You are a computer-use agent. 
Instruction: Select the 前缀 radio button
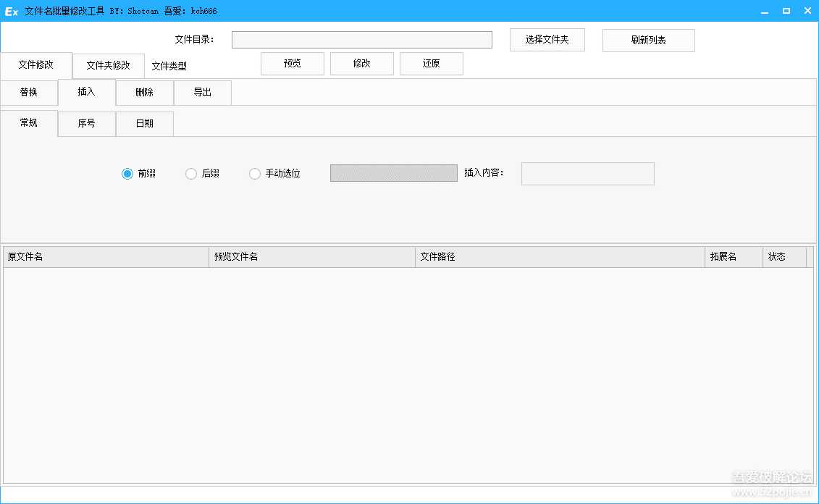(x=127, y=174)
